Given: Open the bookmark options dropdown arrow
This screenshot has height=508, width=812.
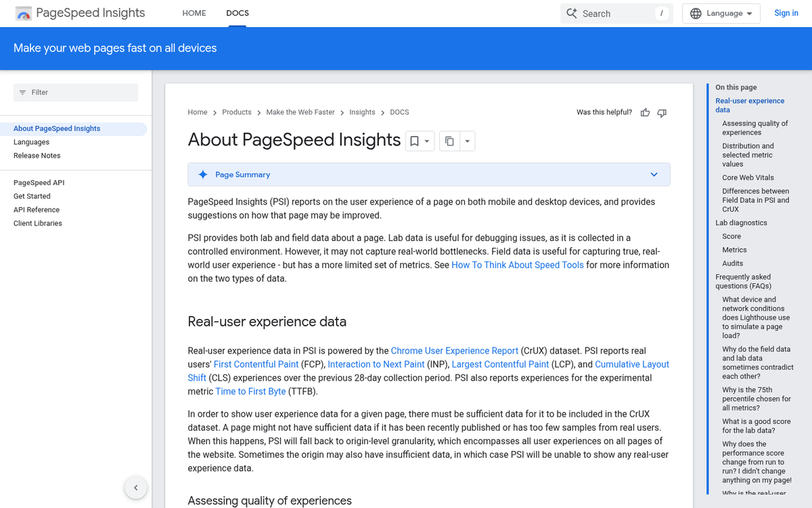Looking at the screenshot, I should click(x=426, y=140).
